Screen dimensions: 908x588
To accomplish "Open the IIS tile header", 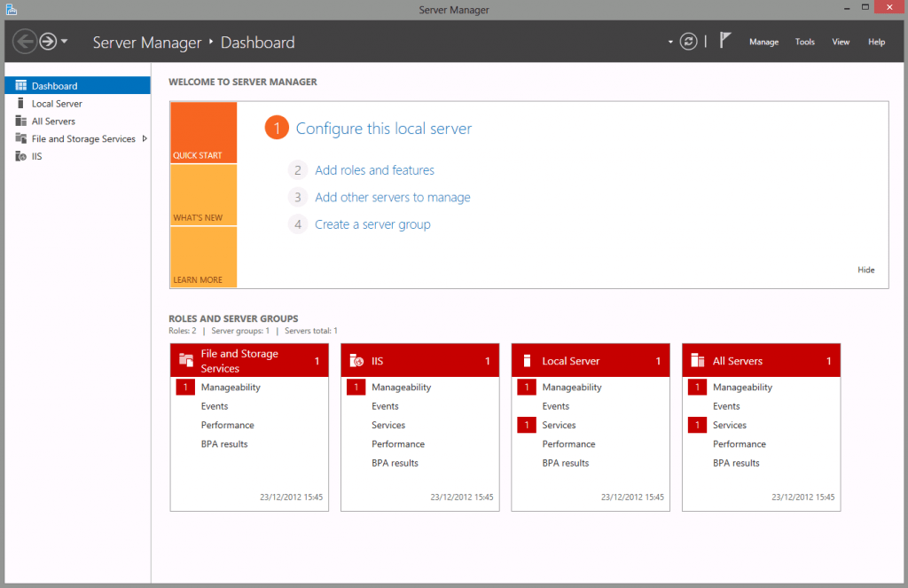I will coord(419,360).
